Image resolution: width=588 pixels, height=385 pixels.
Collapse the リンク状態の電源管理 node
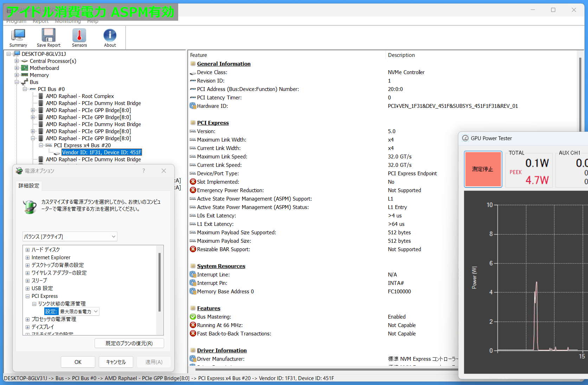pyautogui.click(x=34, y=304)
